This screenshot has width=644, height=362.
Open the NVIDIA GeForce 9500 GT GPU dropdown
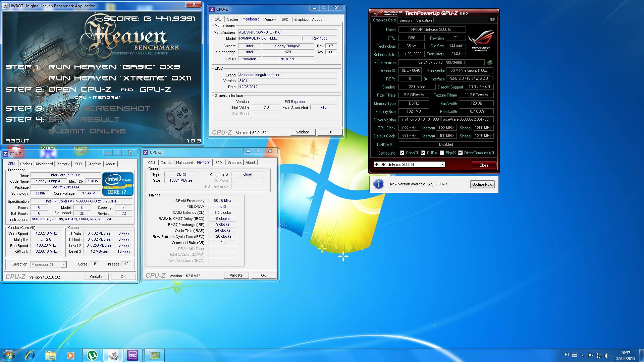click(x=409, y=165)
